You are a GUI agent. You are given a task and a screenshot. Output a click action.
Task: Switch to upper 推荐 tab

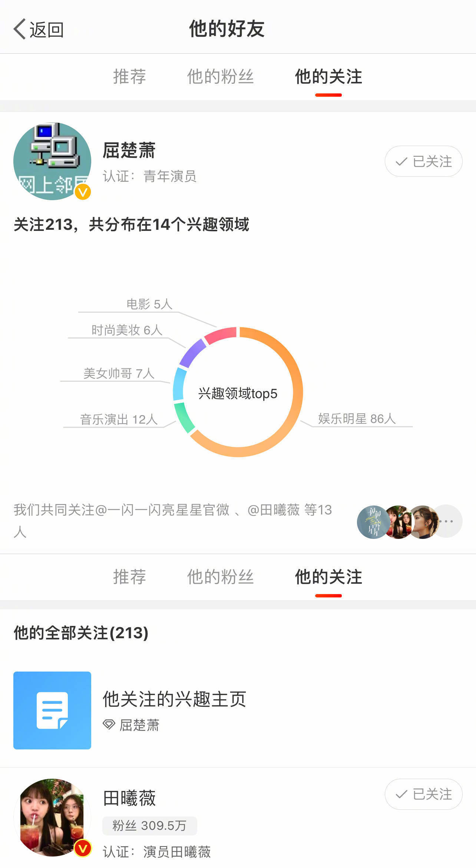click(129, 77)
